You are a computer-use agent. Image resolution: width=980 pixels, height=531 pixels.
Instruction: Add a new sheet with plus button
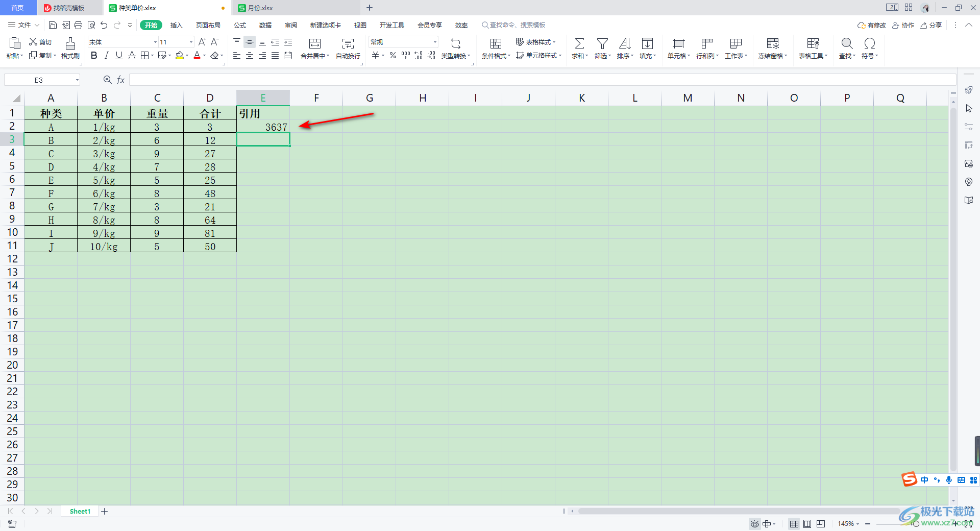coord(105,511)
